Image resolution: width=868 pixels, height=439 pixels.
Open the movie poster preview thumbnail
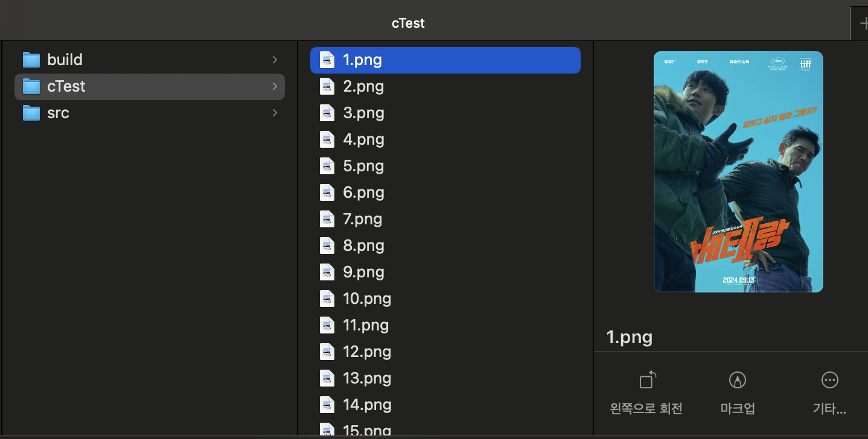coord(738,172)
